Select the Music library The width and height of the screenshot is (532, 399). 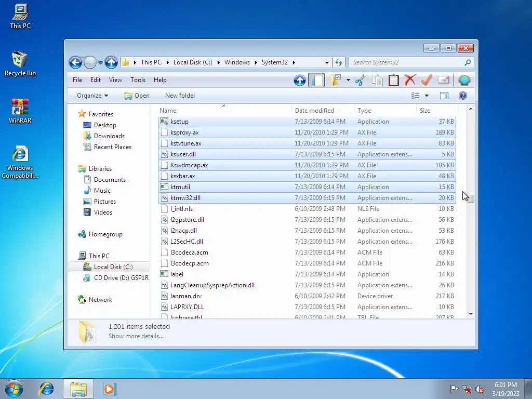click(x=102, y=191)
